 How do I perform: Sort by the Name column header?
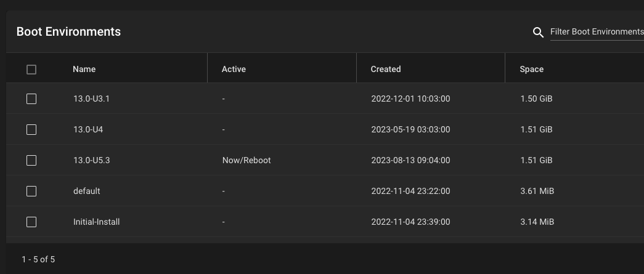tap(84, 70)
